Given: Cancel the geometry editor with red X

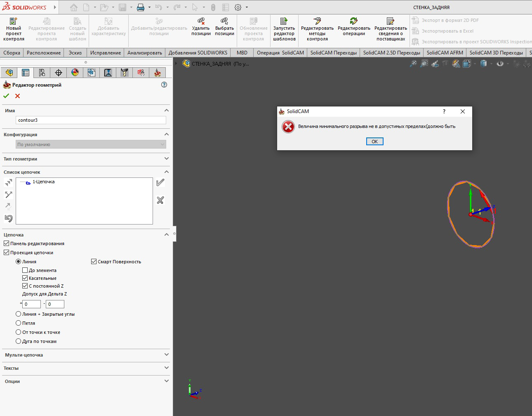Looking at the screenshot, I should 17,96.
